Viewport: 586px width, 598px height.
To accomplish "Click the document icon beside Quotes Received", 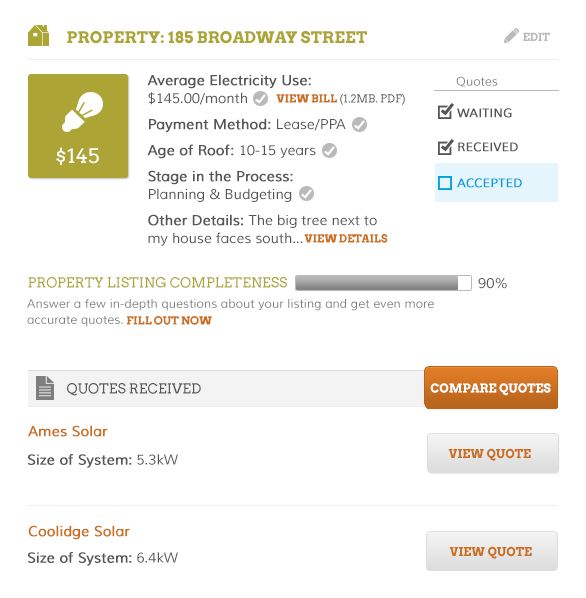I will 45,388.
